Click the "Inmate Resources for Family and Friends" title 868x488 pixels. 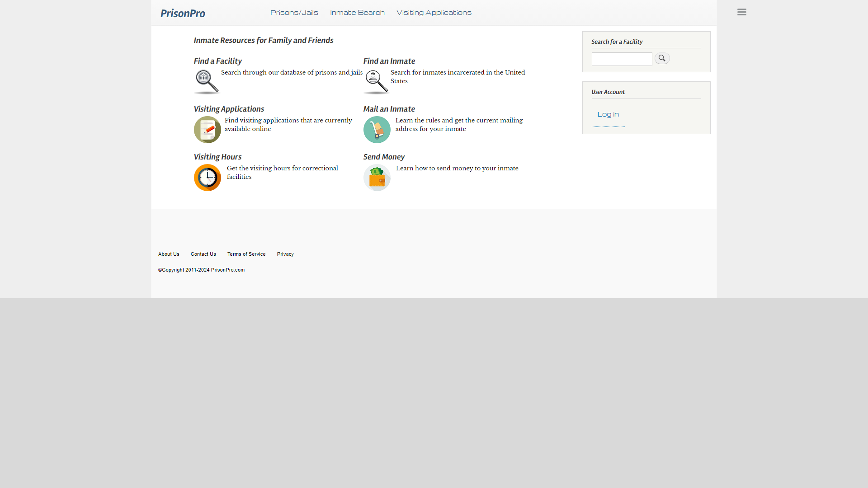click(264, 40)
